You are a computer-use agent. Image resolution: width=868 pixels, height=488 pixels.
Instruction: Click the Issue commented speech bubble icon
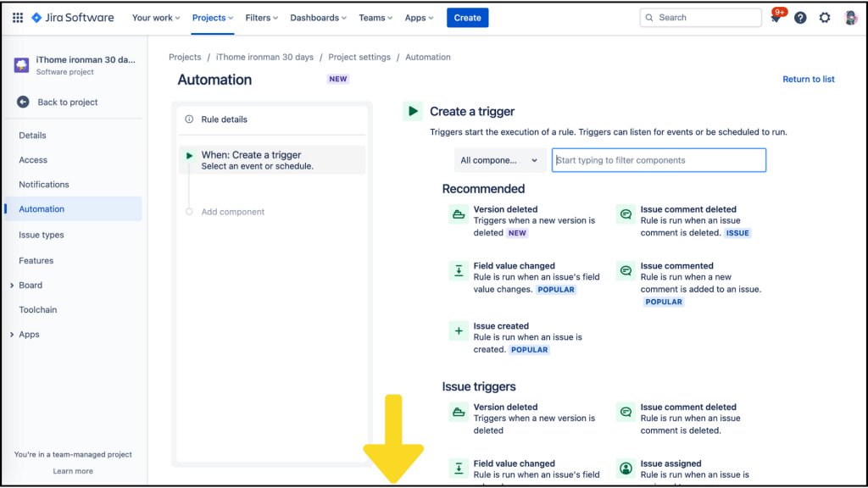point(626,270)
